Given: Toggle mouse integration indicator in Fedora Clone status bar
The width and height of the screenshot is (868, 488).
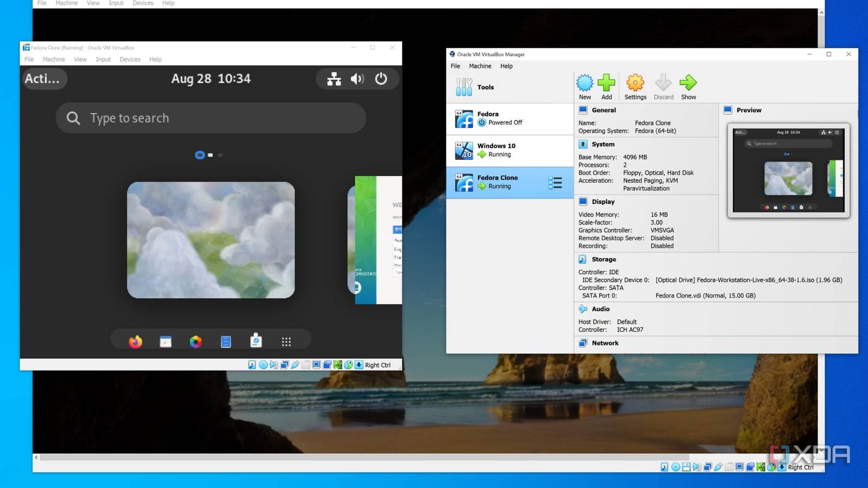Looking at the screenshot, I should click(x=348, y=365).
